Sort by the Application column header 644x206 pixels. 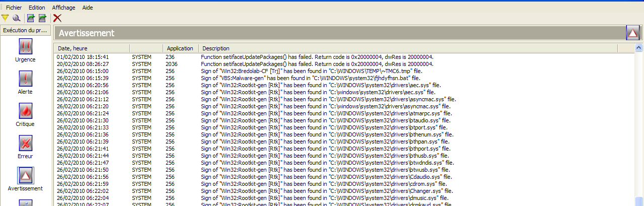pyautogui.click(x=180, y=48)
